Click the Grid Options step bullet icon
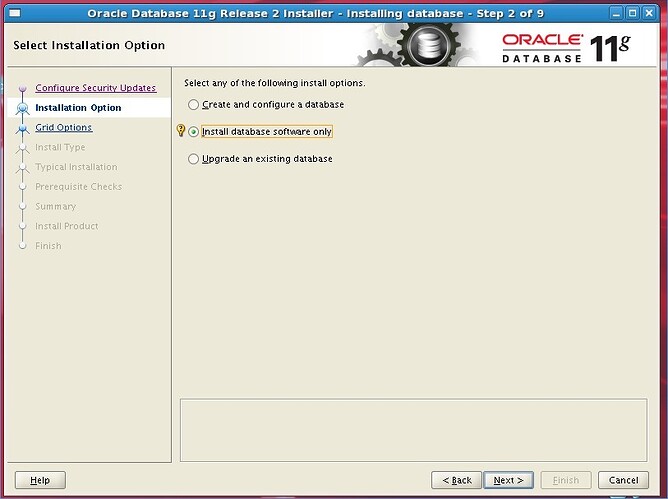The height and width of the screenshot is (499, 668). click(x=21, y=128)
